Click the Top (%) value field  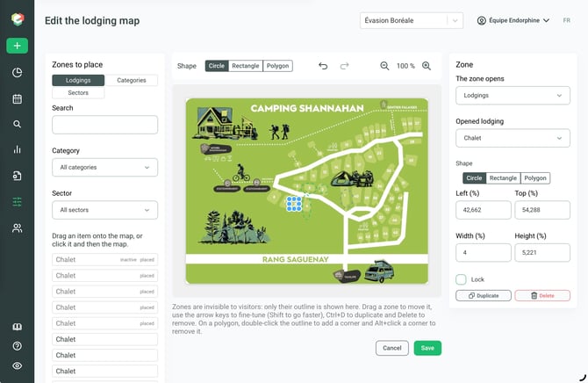(542, 210)
